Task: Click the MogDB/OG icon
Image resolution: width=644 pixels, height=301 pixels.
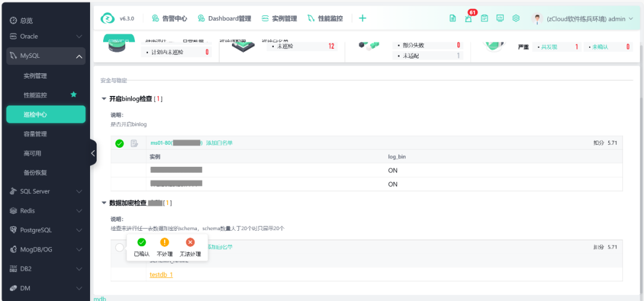Action: click(x=13, y=249)
